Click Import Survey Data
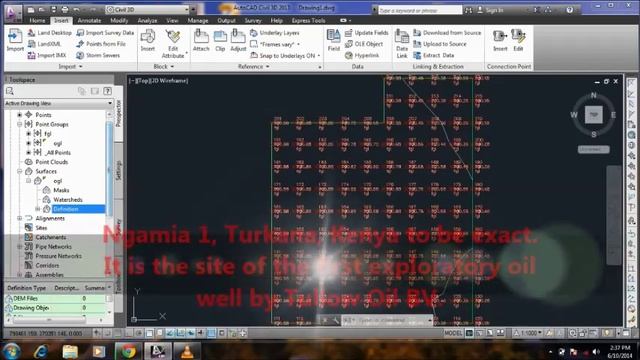This screenshot has height=360, width=640. pos(105,33)
